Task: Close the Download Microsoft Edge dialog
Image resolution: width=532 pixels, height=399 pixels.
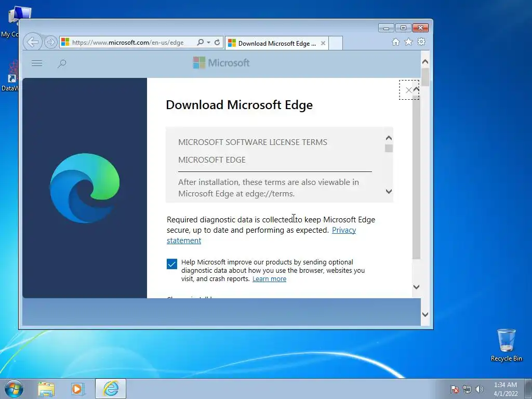Action: [408, 90]
